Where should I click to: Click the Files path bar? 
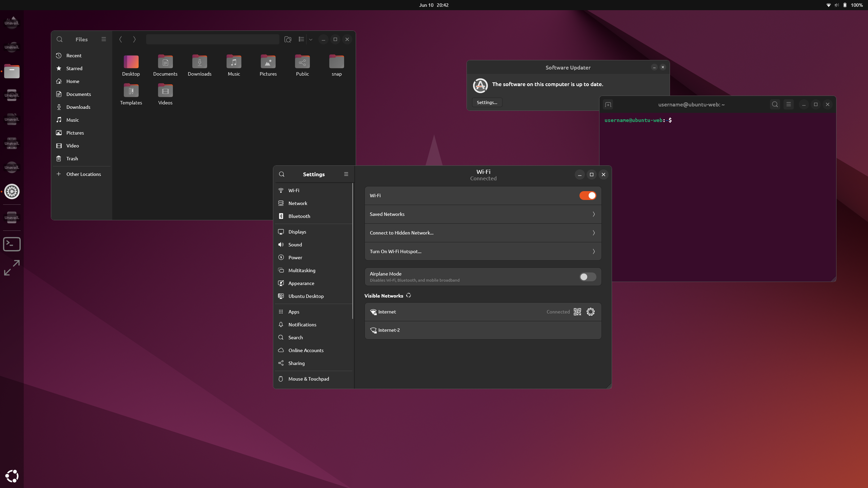tap(213, 39)
